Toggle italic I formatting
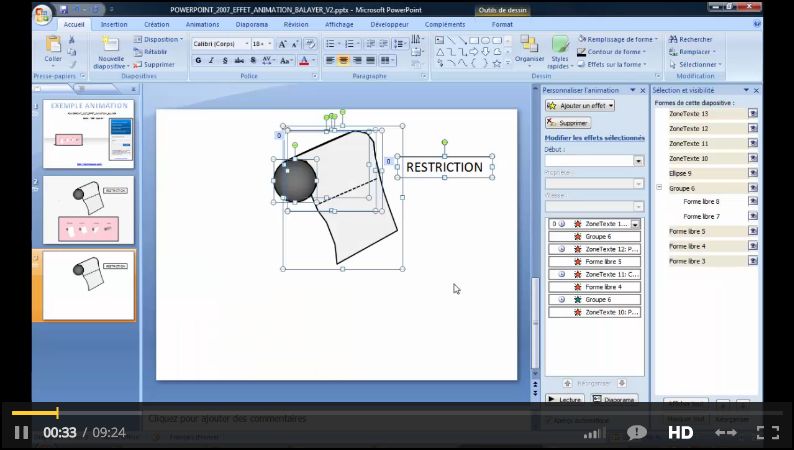The height and width of the screenshot is (450, 794). 211,61
